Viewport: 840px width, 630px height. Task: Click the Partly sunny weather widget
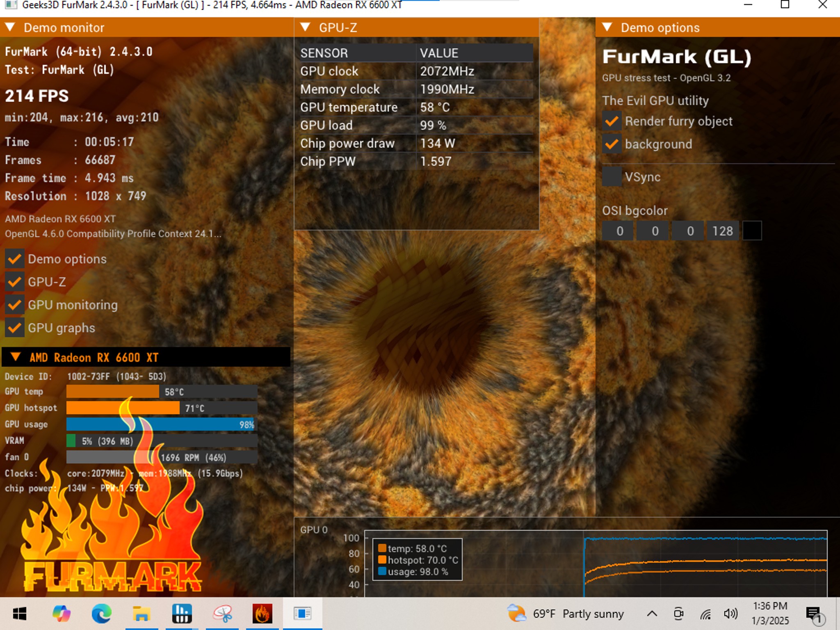tap(566, 614)
